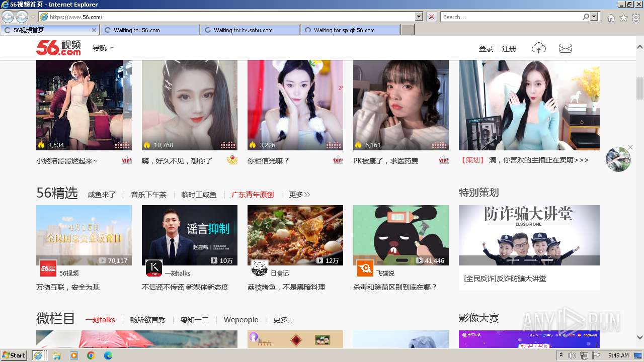Select the 粤知一二 column
Screen dimensions: 644x362
pyautogui.click(x=194, y=320)
